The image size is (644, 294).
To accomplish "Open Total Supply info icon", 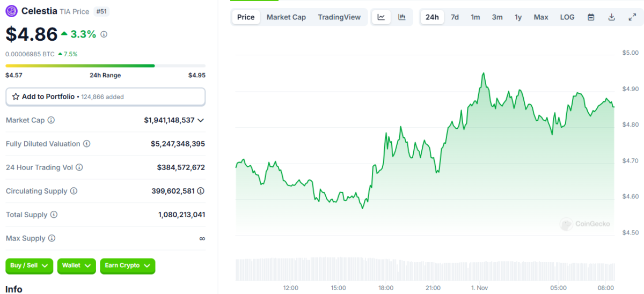I will [x=53, y=215].
